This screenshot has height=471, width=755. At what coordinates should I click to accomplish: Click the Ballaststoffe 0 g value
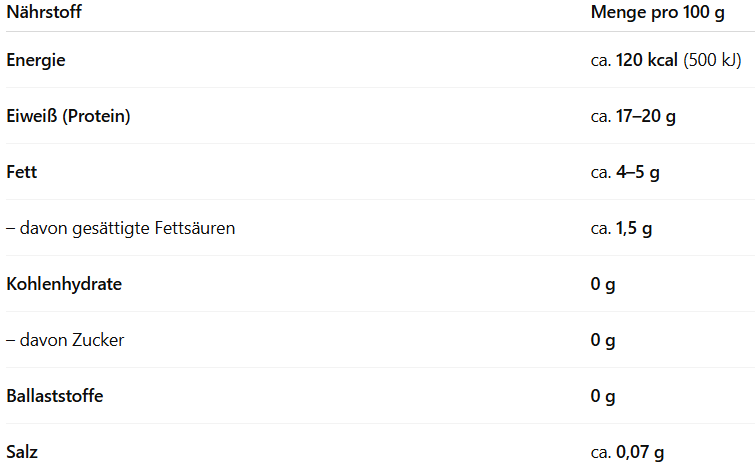pyautogui.click(x=603, y=396)
